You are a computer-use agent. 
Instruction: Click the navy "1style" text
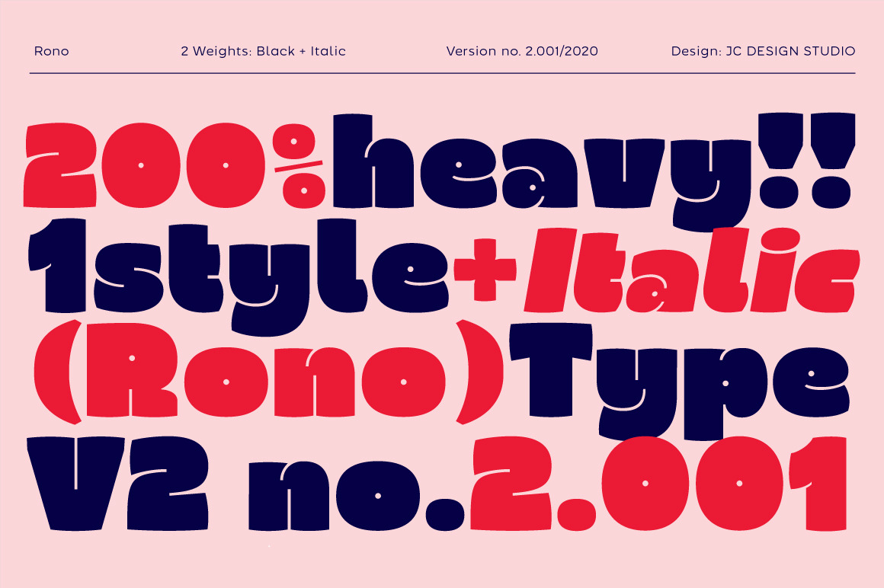coord(236,270)
